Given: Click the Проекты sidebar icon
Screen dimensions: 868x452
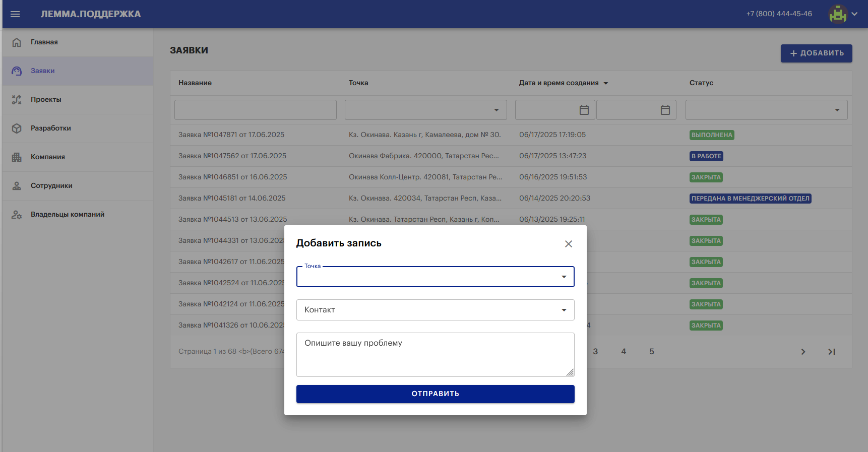Looking at the screenshot, I should (x=17, y=100).
